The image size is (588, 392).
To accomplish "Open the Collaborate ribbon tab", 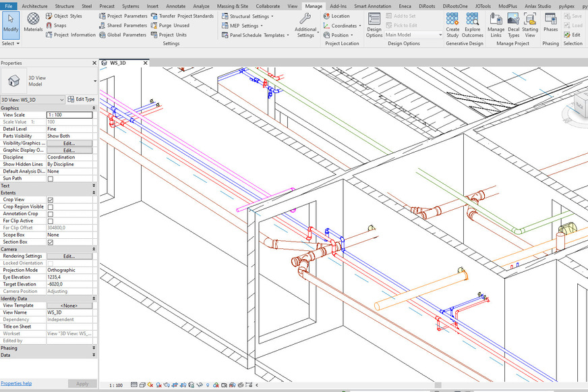I will [x=268, y=6].
